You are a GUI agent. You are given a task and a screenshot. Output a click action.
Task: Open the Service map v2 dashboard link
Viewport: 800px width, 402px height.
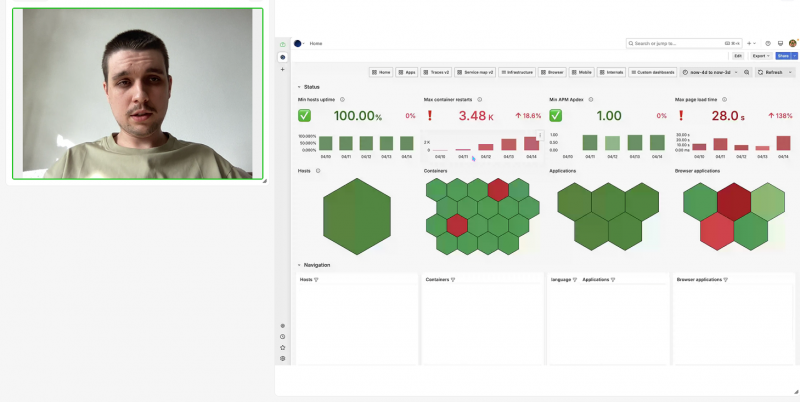pyautogui.click(x=474, y=73)
